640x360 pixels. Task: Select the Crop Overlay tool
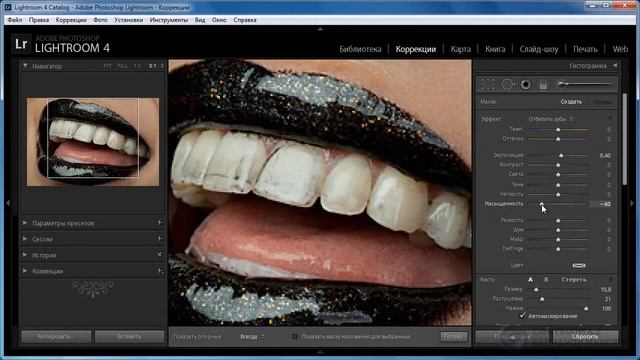(488, 84)
